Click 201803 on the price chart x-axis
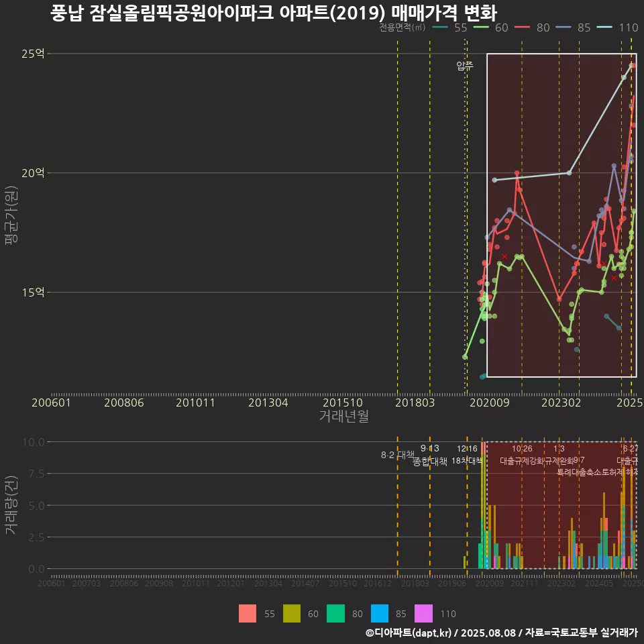The image size is (644, 644). [x=415, y=402]
